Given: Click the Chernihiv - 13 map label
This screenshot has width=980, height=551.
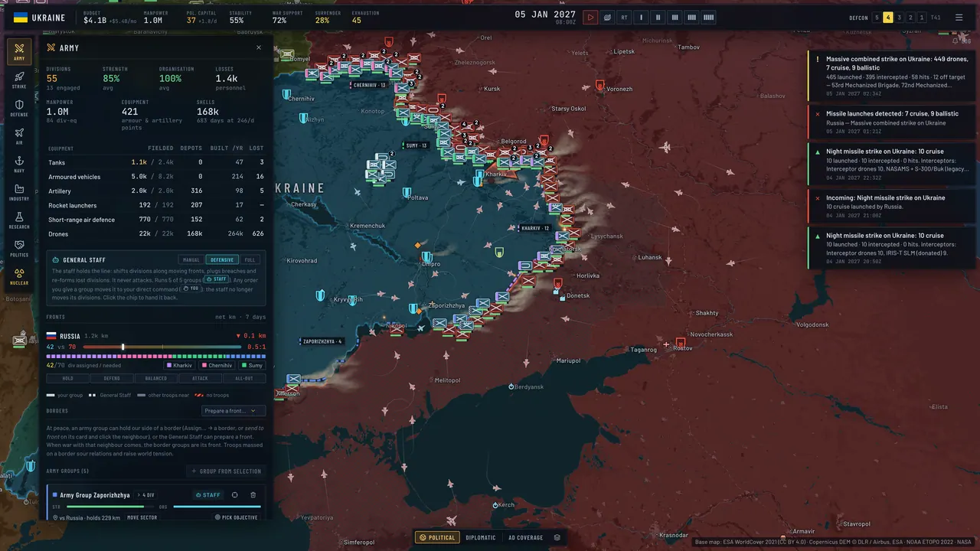Looking at the screenshot, I should (x=369, y=85).
